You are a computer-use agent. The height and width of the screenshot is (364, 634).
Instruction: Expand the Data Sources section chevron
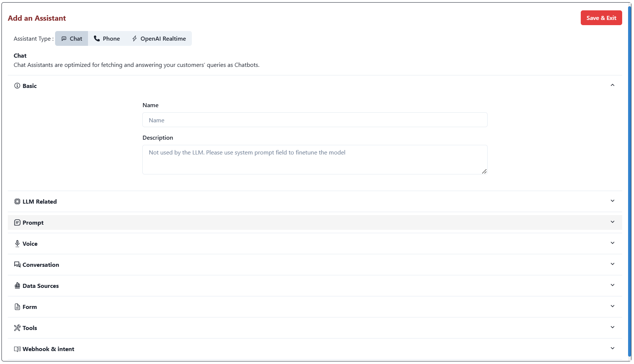(x=613, y=285)
